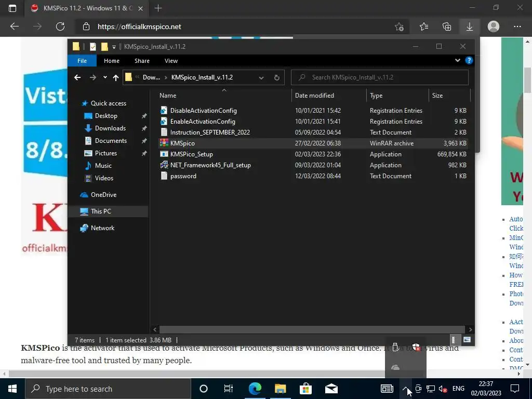Open Edge tab actions menu icon
This screenshot has width=532, height=399.
click(x=12, y=8)
